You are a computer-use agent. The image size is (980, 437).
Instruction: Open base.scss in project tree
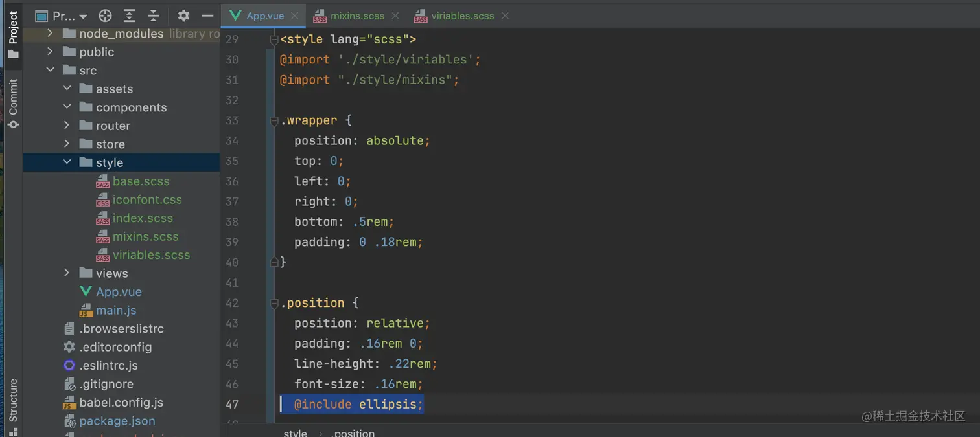click(x=141, y=181)
